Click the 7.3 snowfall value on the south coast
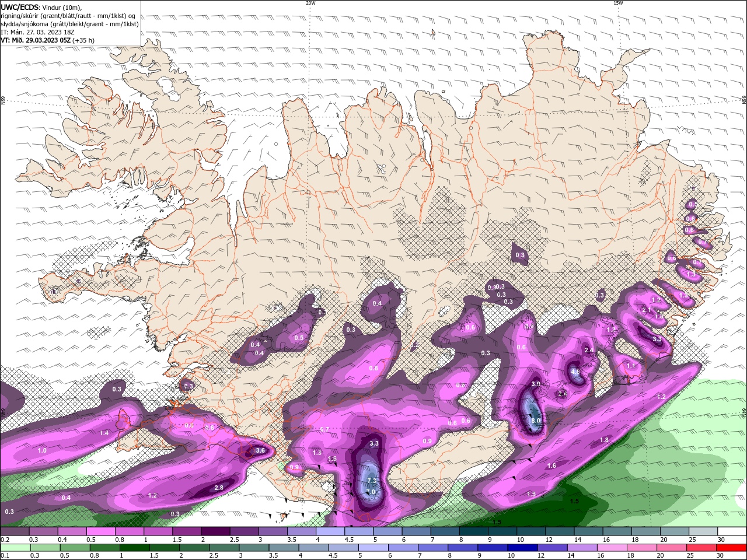Image resolution: width=747 pixels, height=560 pixels. click(373, 481)
